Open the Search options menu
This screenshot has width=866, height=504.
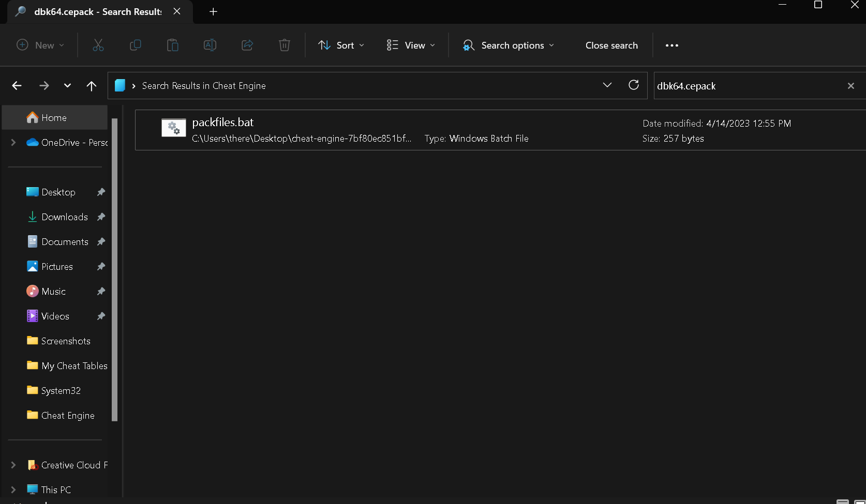[x=509, y=45]
